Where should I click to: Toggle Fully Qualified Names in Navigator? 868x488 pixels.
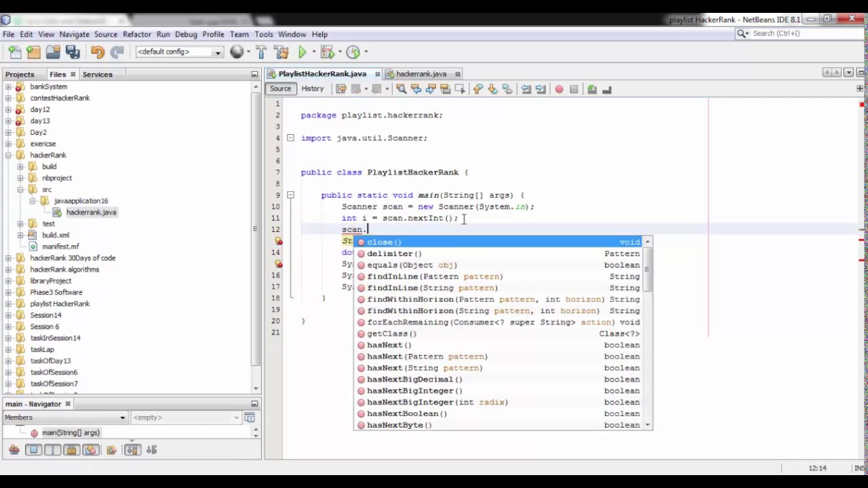click(111, 449)
